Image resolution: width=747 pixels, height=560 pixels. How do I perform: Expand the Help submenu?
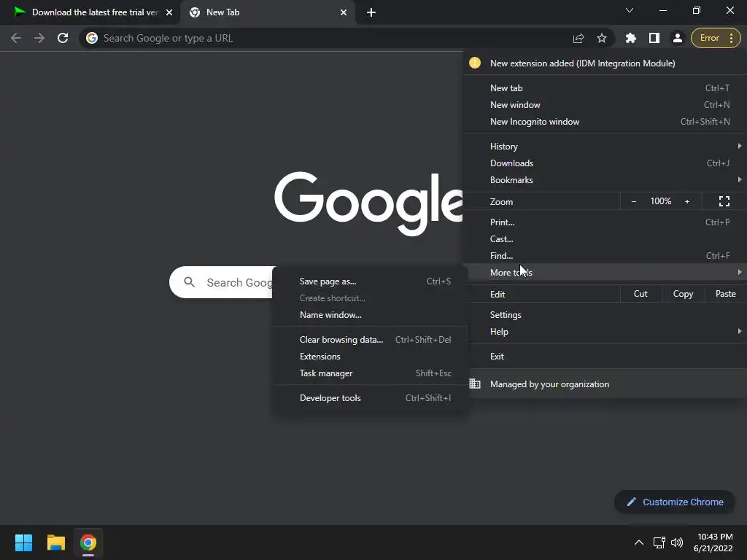click(x=740, y=331)
